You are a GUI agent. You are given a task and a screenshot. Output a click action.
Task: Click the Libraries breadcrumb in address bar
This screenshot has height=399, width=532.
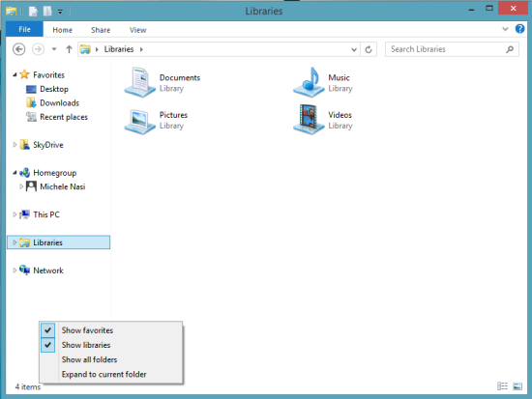coord(119,49)
